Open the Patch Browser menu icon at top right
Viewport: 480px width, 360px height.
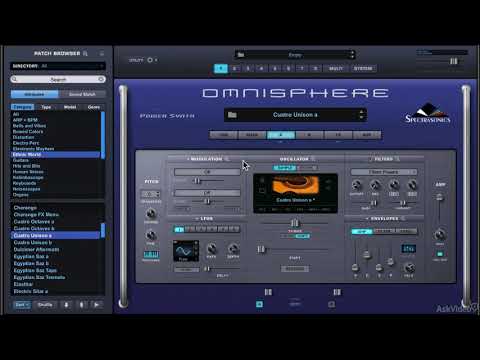point(102,53)
